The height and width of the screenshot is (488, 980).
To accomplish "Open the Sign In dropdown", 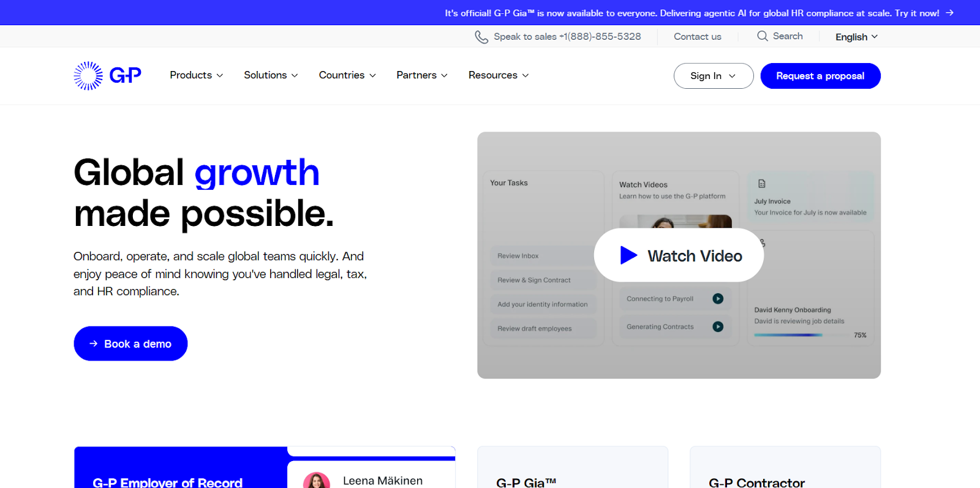I will pos(714,76).
